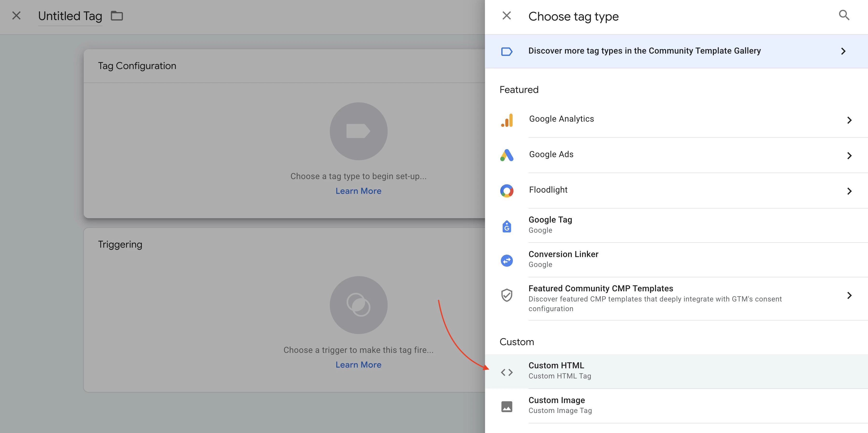The height and width of the screenshot is (433, 868).
Task: Click 'Choose a trigger to make this tag fire...' text
Action: point(358,350)
